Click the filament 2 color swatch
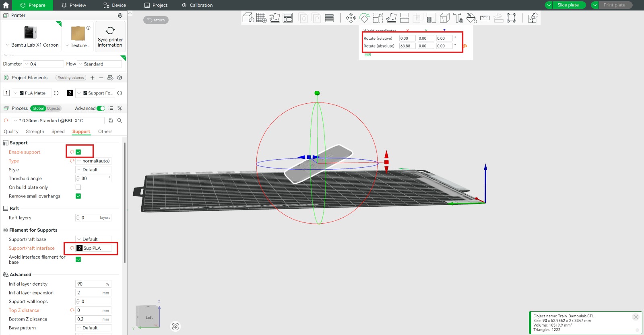Image resolution: width=644 pixels, height=335 pixels. (70, 93)
